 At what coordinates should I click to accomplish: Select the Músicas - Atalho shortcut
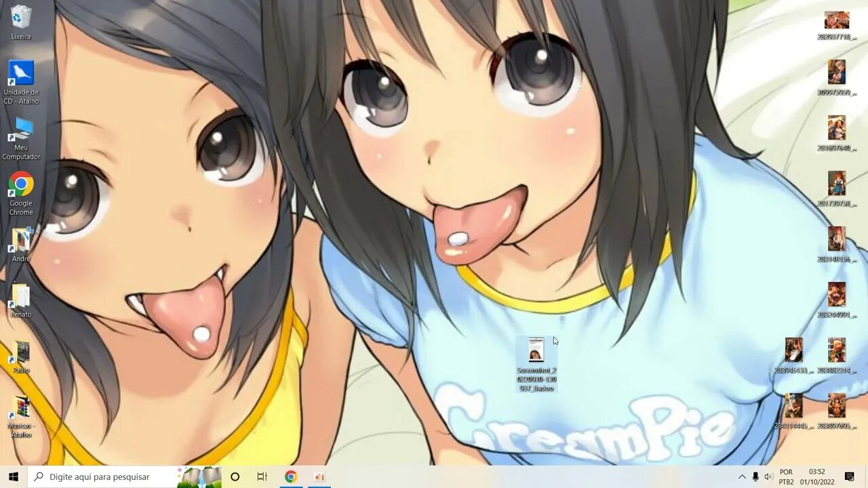click(21, 416)
